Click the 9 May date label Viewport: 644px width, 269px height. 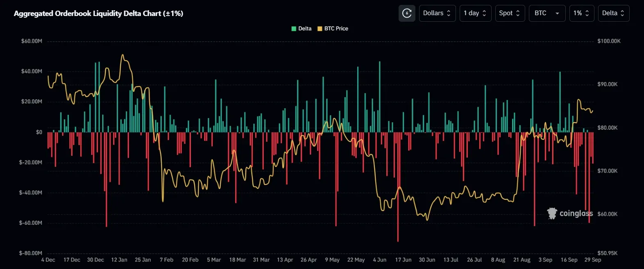tap(332, 260)
